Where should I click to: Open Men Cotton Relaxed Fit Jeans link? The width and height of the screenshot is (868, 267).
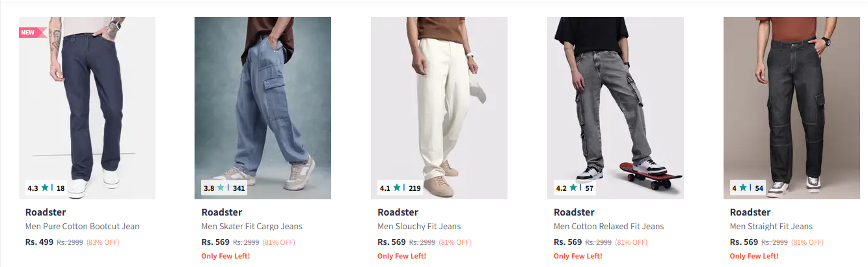click(608, 227)
